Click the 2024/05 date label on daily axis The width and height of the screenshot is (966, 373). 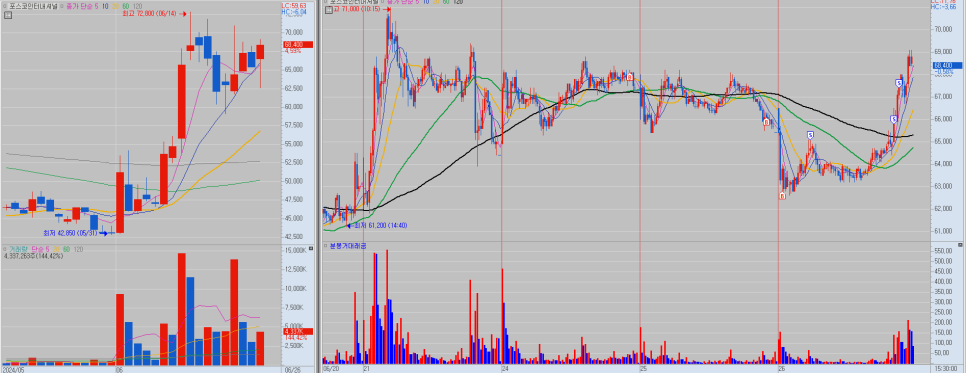15,369
